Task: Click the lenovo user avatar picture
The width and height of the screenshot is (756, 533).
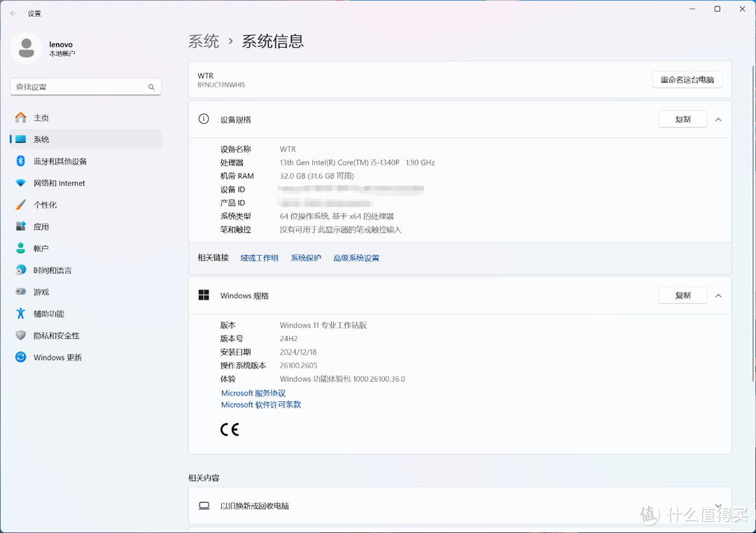Action: (27, 48)
